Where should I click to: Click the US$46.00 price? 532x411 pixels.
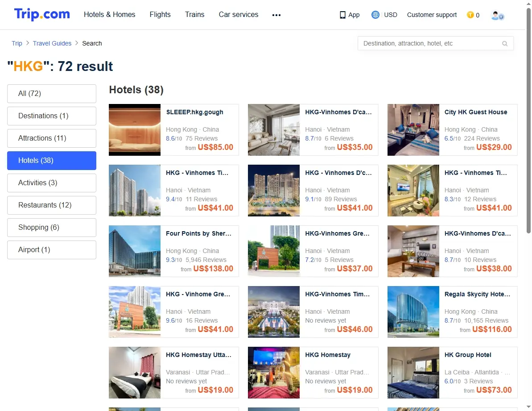point(355,329)
